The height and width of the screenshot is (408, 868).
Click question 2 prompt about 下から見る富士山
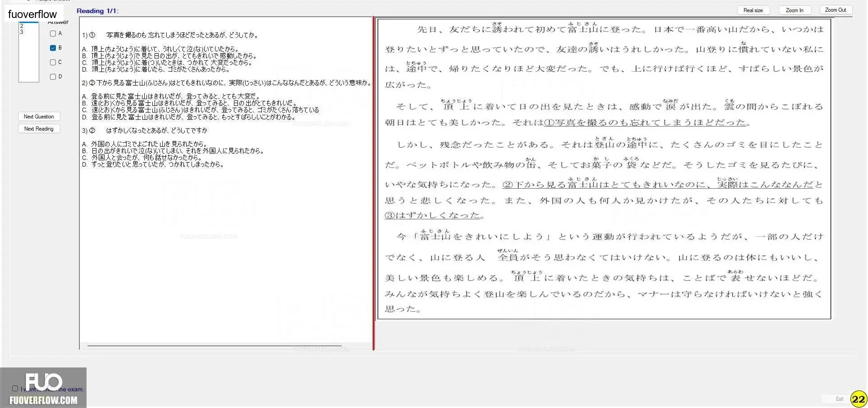click(x=227, y=83)
